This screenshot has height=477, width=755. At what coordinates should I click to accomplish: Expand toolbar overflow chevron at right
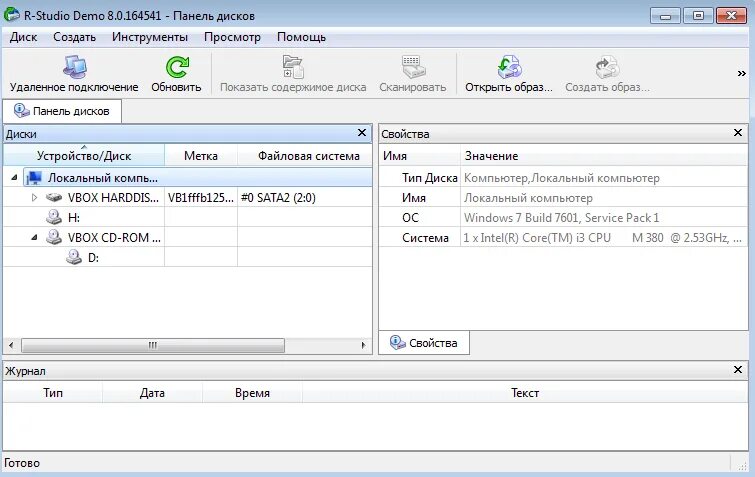click(x=742, y=74)
